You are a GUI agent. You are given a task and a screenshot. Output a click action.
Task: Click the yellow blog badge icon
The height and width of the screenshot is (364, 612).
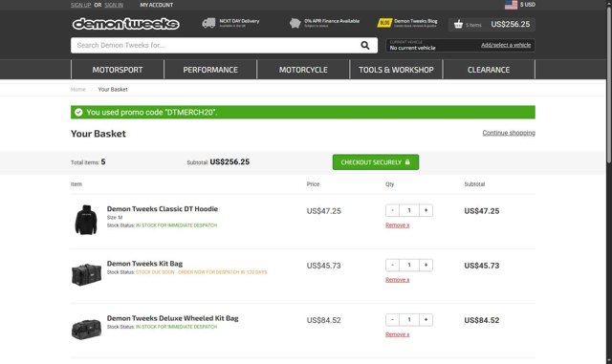point(384,23)
